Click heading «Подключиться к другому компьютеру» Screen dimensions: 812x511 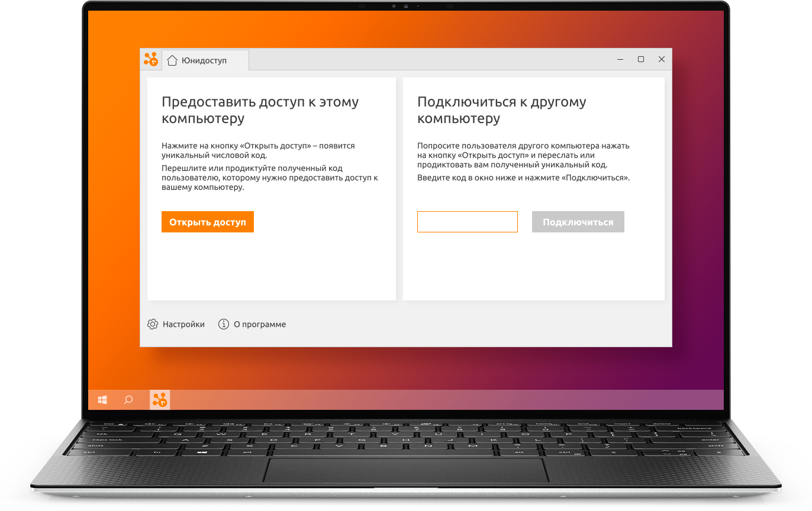(x=502, y=110)
